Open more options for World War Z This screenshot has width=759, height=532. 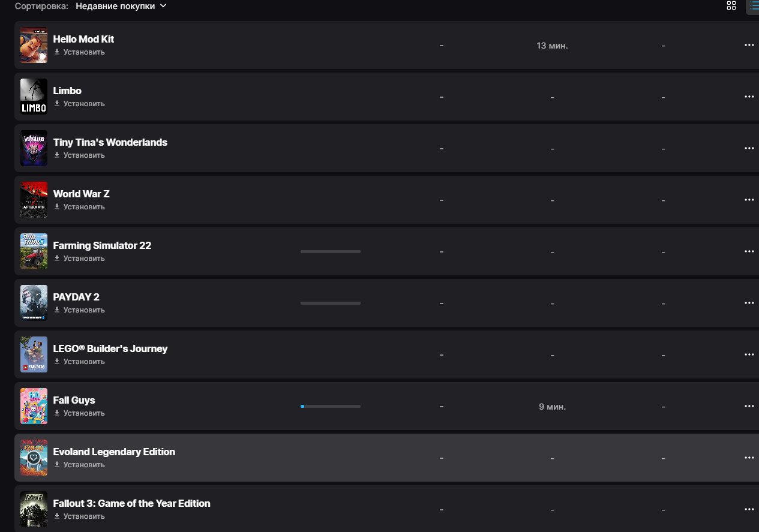click(x=749, y=200)
